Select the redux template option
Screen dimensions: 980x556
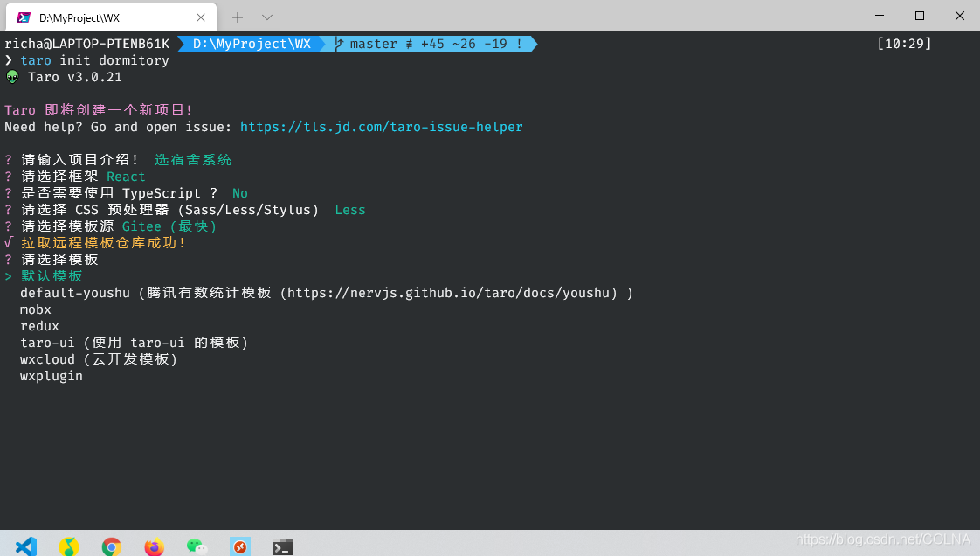point(39,326)
